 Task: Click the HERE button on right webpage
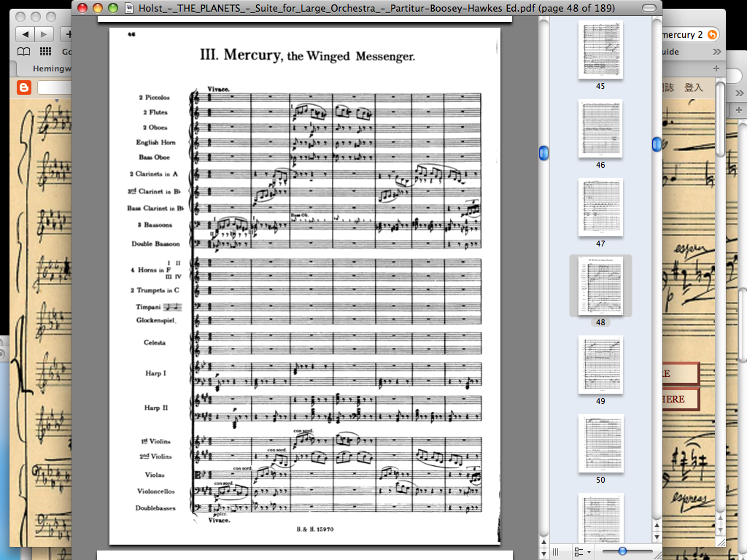coord(680,399)
